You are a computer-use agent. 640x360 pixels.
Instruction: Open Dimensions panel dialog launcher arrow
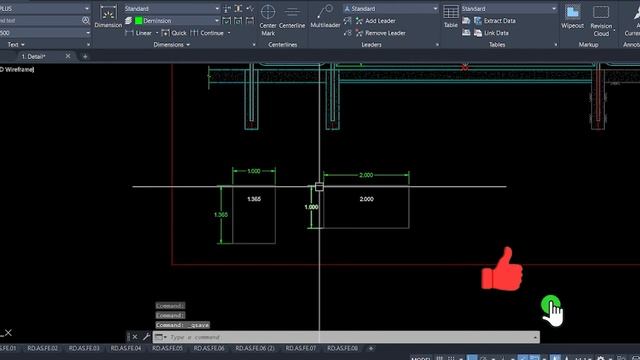[x=254, y=44]
